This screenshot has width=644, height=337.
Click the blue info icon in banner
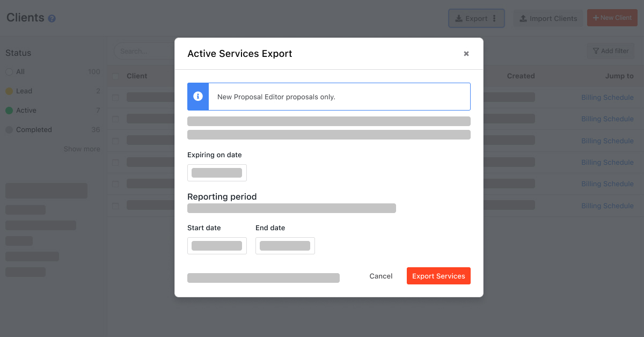[x=198, y=97]
